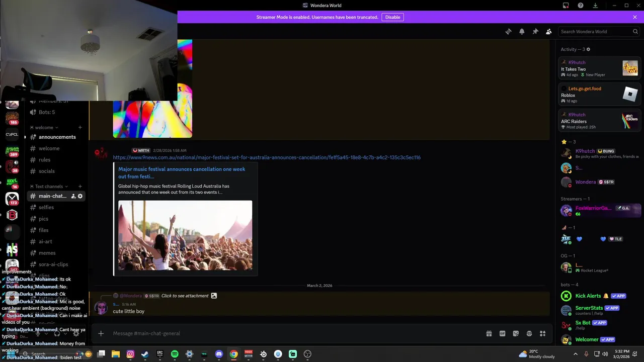Screen dimensions: 644x362
Task: Open the welcome channel
Action: pyautogui.click(x=56, y=148)
